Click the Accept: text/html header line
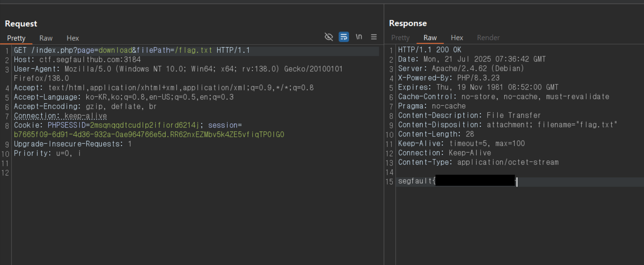Image resolution: width=644 pixels, height=265 pixels. point(164,88)
